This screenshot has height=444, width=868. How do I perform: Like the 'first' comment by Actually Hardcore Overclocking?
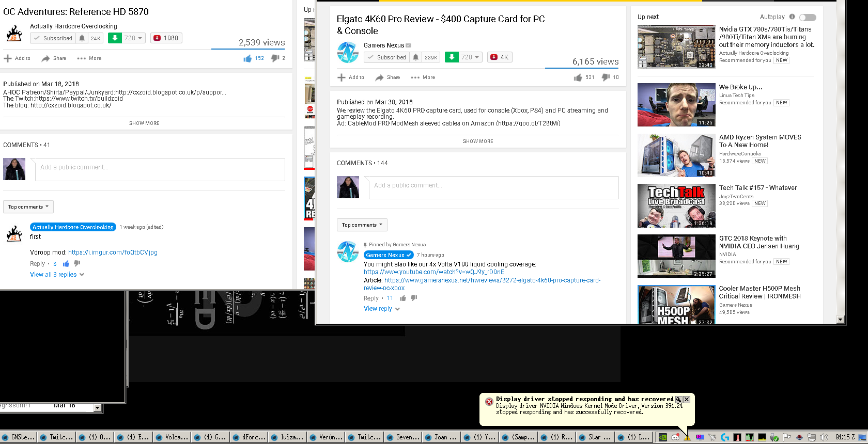tap(66, 264)
